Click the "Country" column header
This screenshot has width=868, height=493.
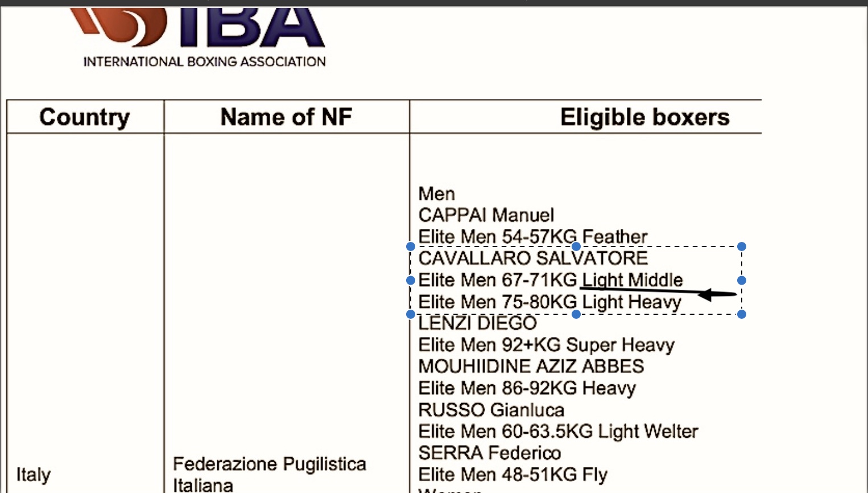tap(85, 117)
